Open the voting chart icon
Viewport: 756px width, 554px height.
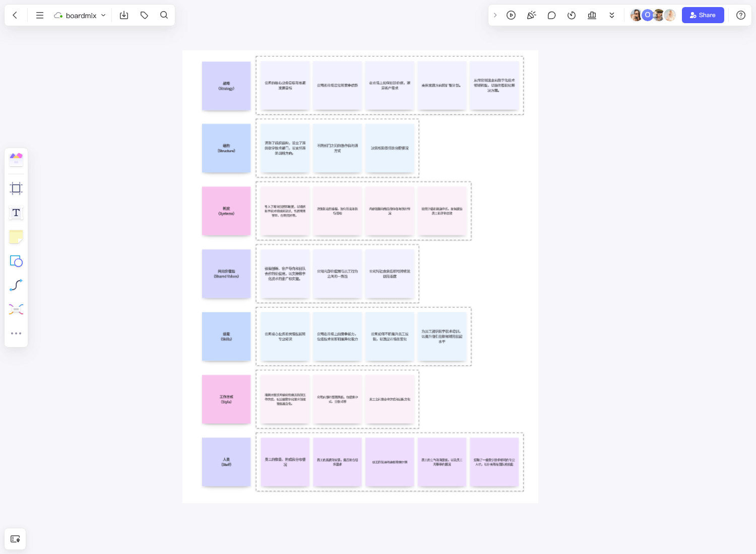pyautogui.click(x=592, y=15)
